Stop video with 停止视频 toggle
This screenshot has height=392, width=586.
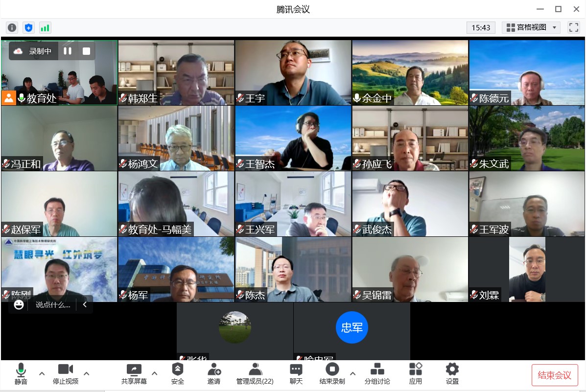tap(66, 374)
